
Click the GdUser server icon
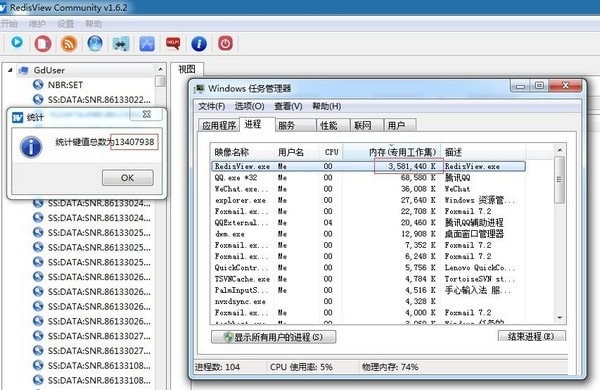24,70
